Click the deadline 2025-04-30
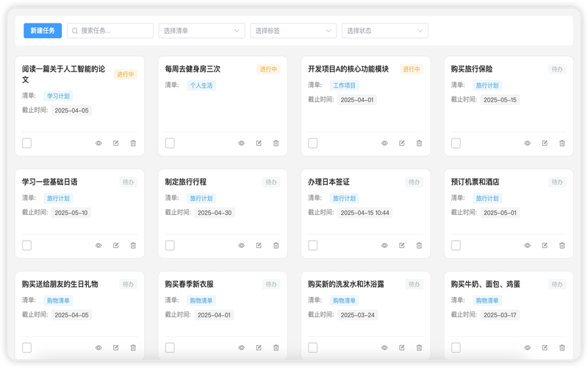 [x=215, y=213]
